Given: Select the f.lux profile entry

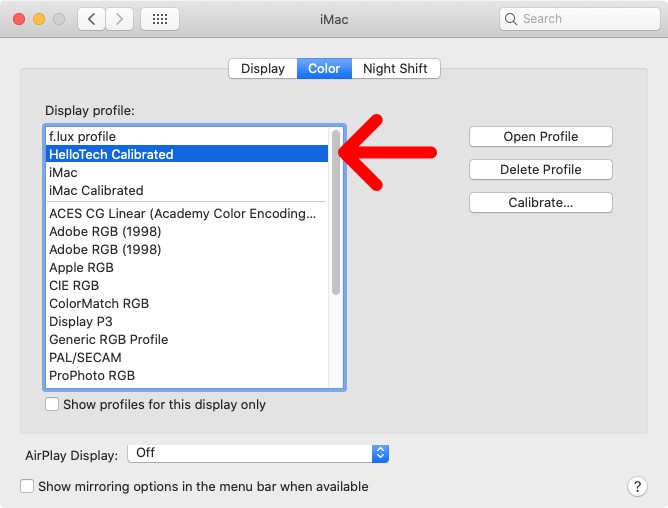Looking at the screenshot, I should pos(83,136).
